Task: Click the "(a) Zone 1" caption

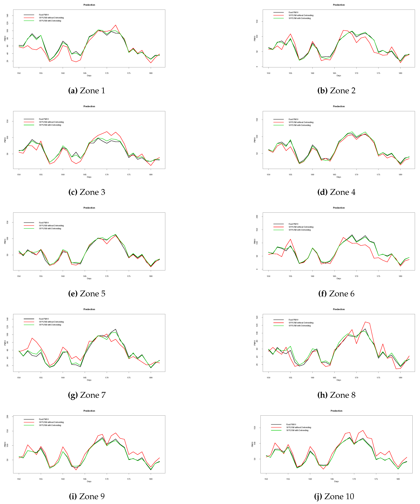Action: pyautogui.click(x=87, y=91)
